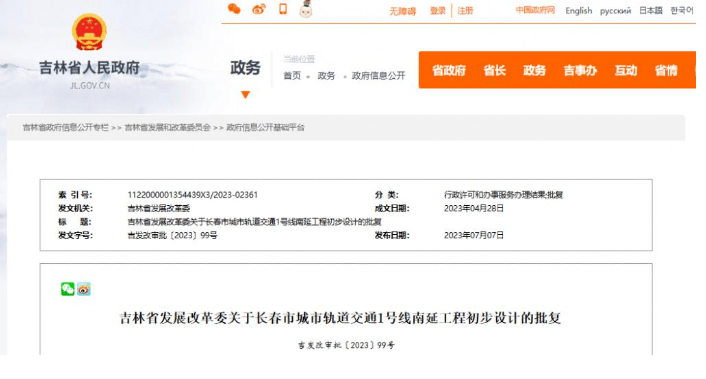Click the 分类 field label

pos(386,195)
